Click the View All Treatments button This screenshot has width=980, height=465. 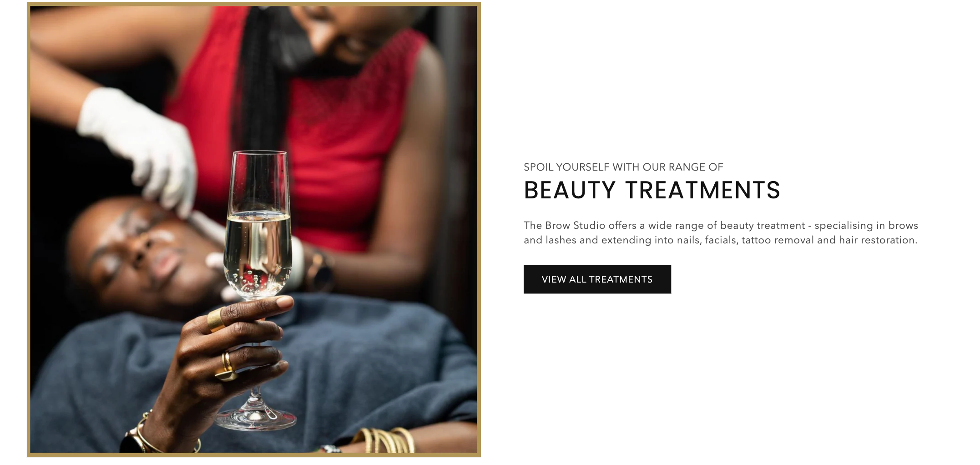[x=597, y=279]
